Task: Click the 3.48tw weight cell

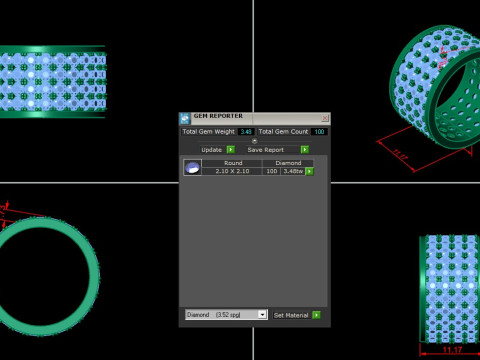Action: pyautogui.click(x=293, y=171)
